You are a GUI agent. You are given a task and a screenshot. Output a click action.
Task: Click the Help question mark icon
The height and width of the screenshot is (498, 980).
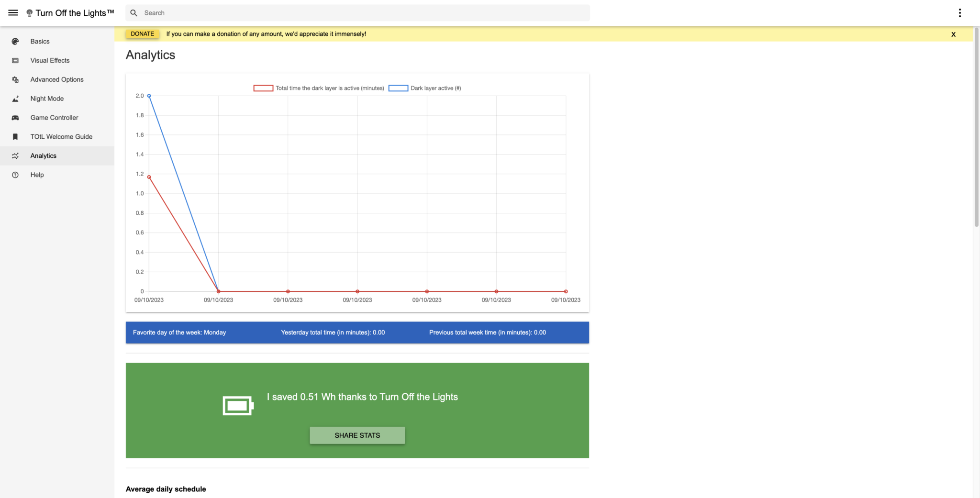coord(15,175)
